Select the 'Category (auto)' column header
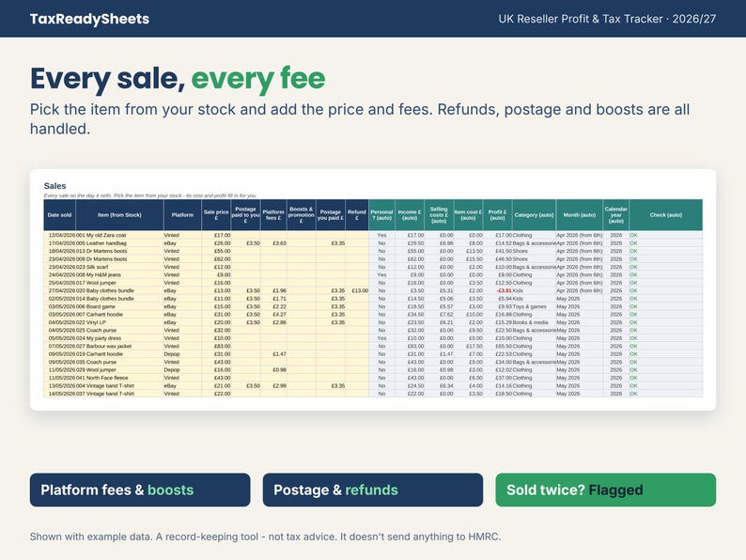 pos(534,215)
